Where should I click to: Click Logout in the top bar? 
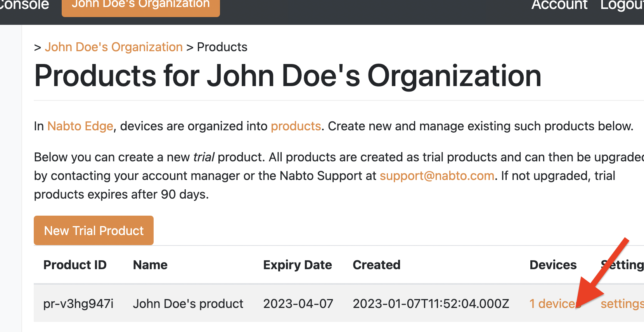coord(621,5)
